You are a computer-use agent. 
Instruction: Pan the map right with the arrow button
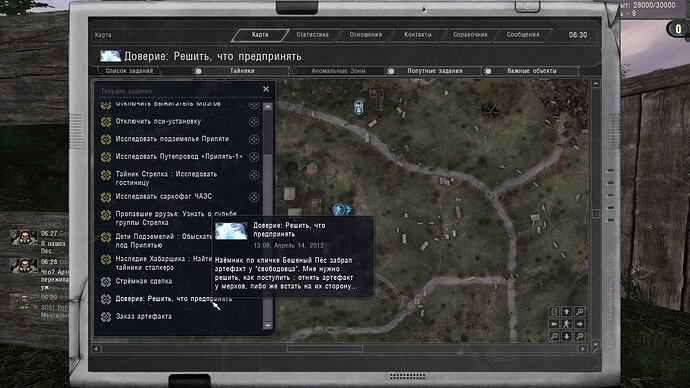point(580,324)
